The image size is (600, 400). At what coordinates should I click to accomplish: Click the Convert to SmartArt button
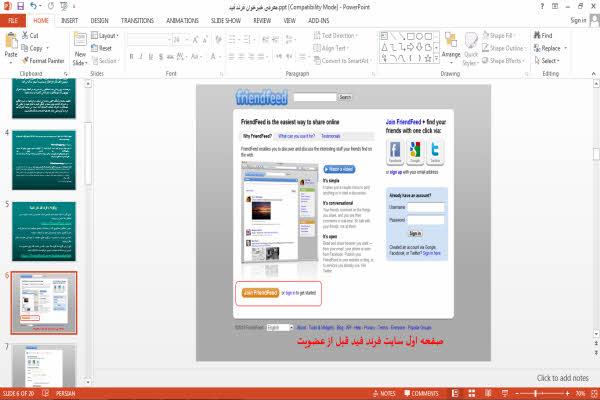click(341, 60)
